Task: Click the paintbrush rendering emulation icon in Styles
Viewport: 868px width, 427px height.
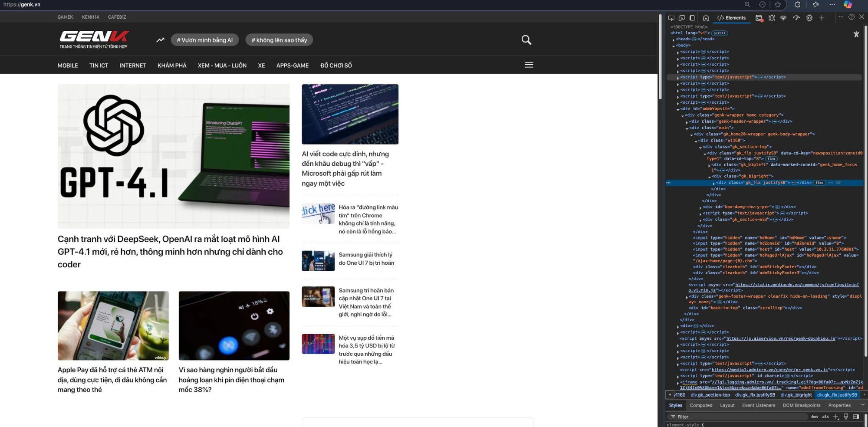Action: click(x=846, y=417)
